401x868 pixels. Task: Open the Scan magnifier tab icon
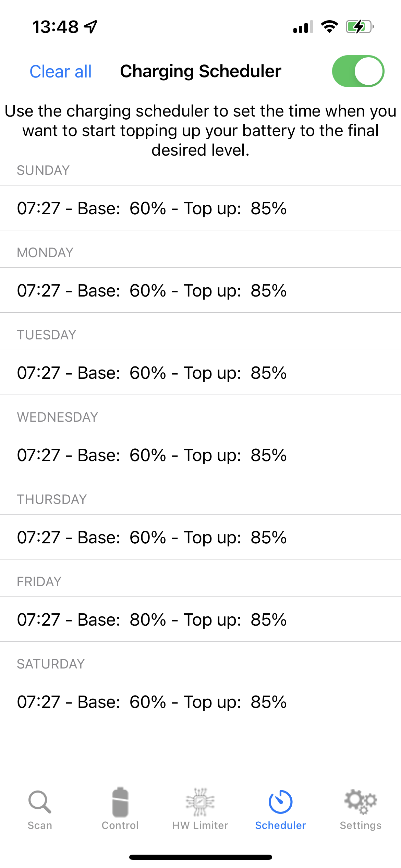(x=40, y=801)
